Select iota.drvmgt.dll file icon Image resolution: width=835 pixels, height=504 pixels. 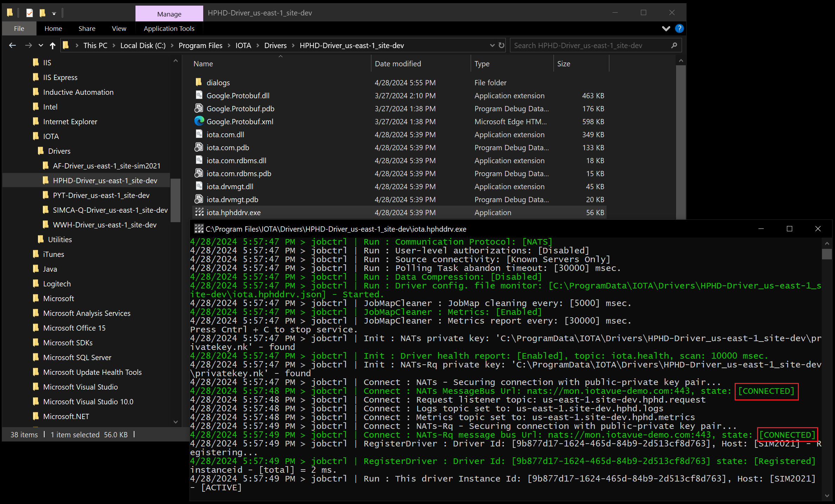pos(199,186)
